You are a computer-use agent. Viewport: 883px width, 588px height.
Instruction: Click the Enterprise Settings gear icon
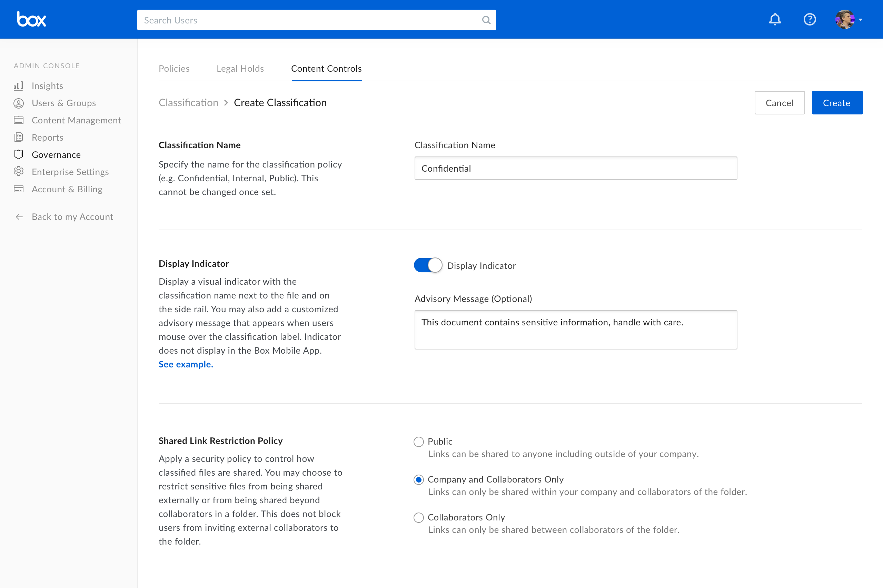18,172
